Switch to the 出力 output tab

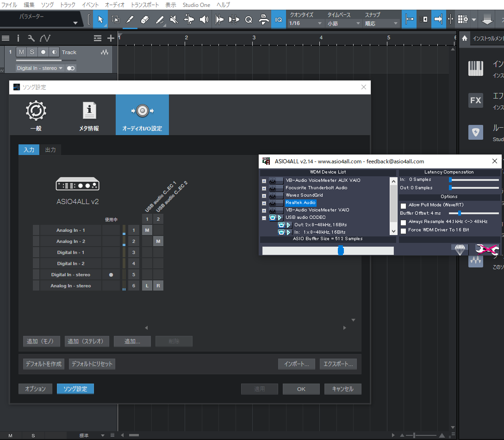50,150
